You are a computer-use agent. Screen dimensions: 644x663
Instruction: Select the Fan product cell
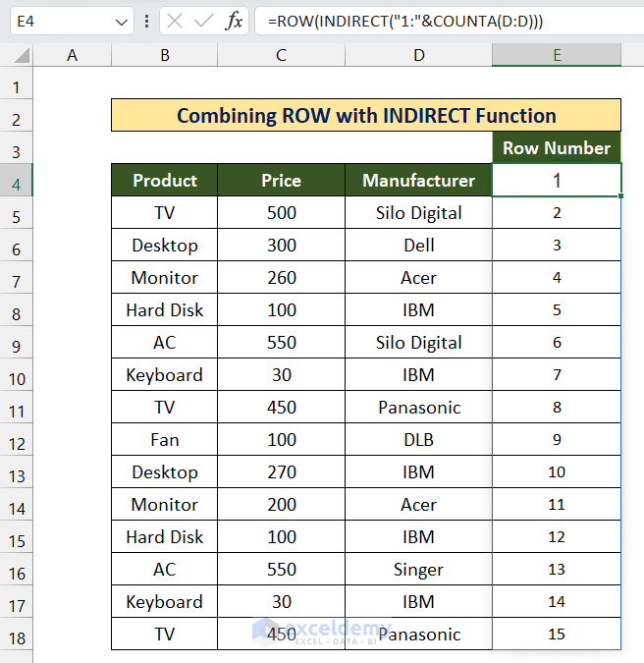[165, 440]
